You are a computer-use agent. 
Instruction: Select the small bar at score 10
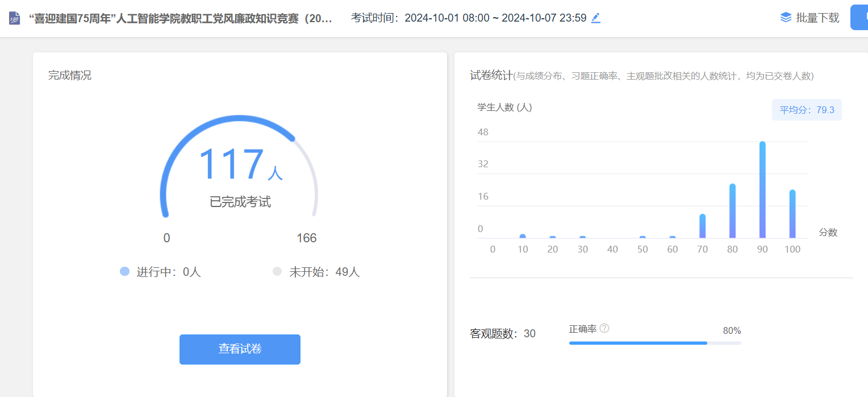523,236
